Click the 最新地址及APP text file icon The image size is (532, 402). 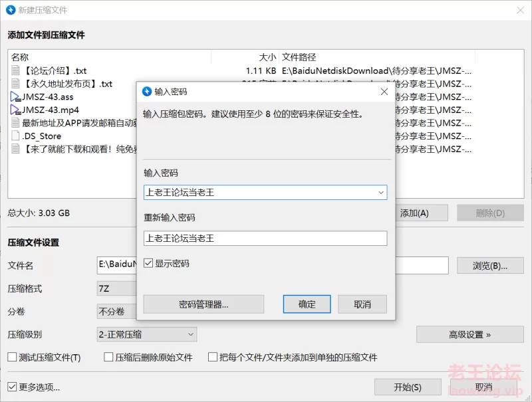[x=15, y=123]
